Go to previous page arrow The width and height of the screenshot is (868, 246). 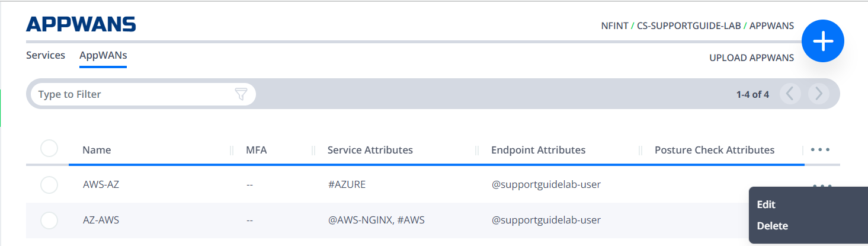[790, 94]
